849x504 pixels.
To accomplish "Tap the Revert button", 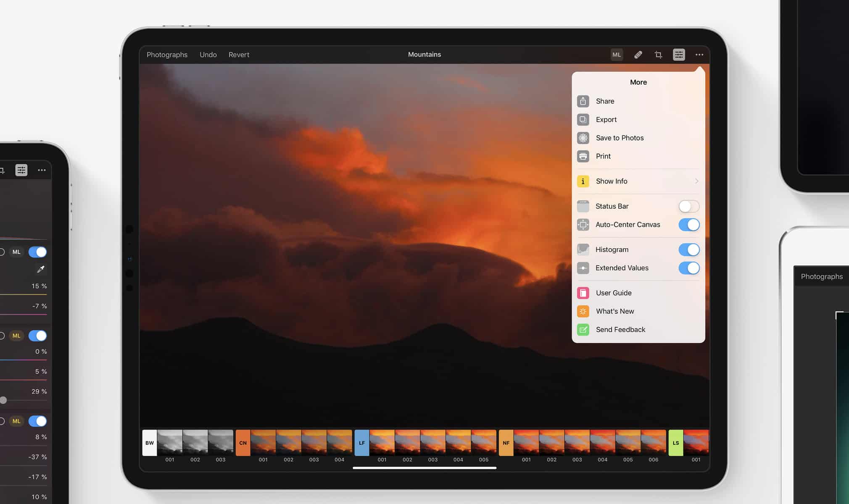I will 239,55.
